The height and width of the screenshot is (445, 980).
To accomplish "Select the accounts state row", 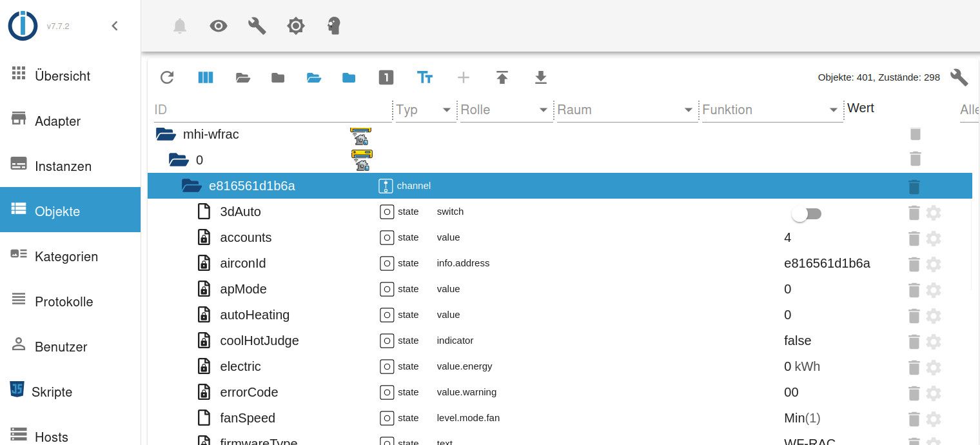I will tap(560, 237).
